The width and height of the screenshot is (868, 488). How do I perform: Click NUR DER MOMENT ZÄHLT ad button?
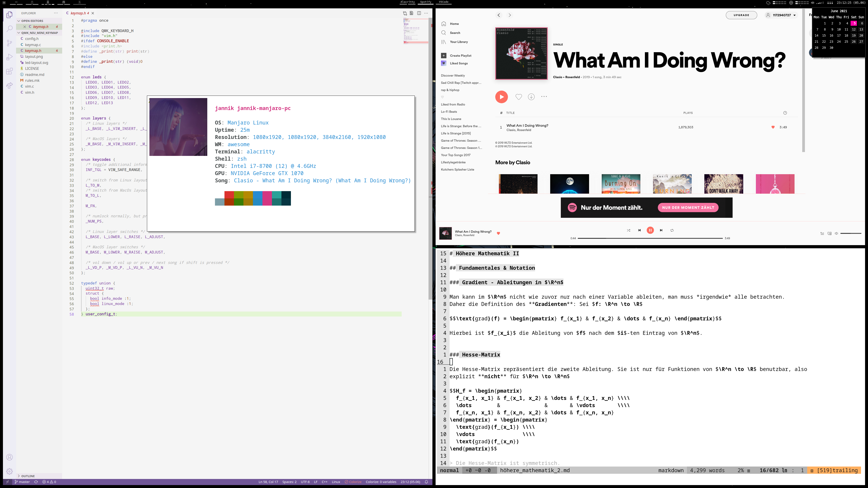pos(688,208)
